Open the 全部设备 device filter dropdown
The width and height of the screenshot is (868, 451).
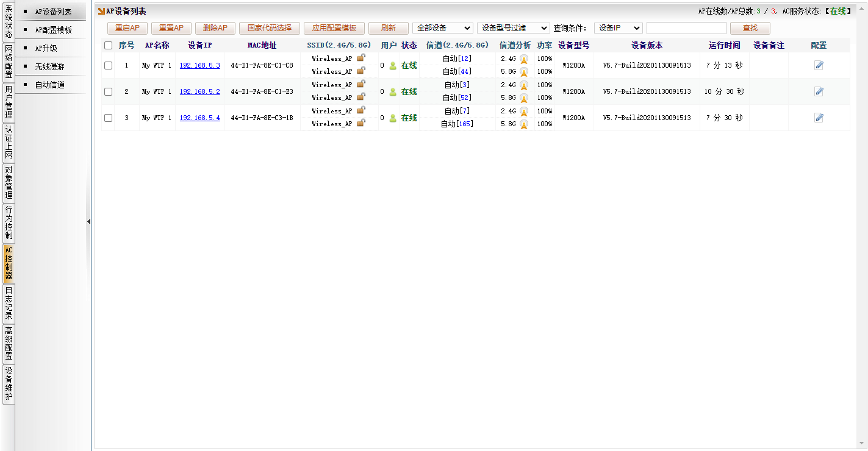[443, 28]
